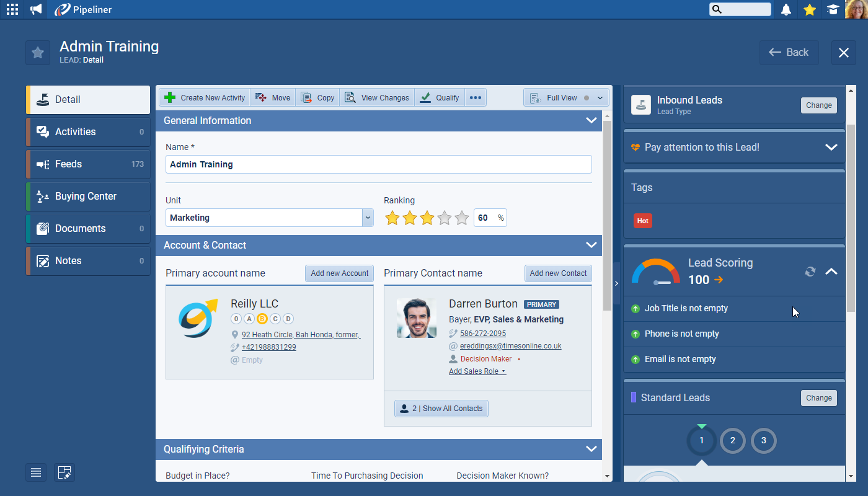Open the apps grid menu icon
The width and height of the screenshot is (868, 496).
coord(12,9)
